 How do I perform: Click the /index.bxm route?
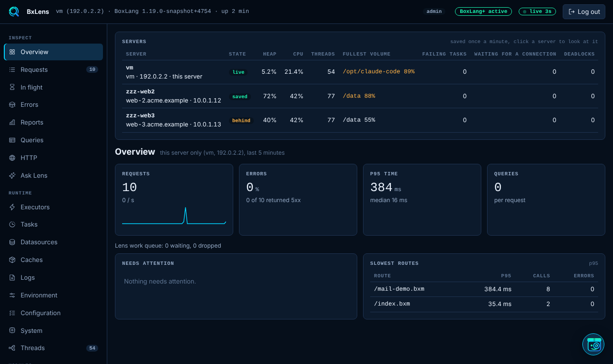tap(392, 304)
